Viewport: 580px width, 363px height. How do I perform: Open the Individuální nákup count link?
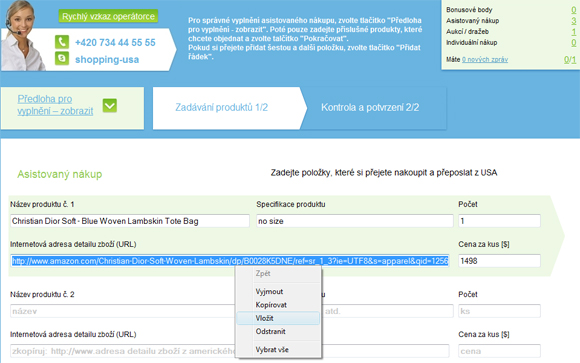pyautogui.click(x=573, y=43)
